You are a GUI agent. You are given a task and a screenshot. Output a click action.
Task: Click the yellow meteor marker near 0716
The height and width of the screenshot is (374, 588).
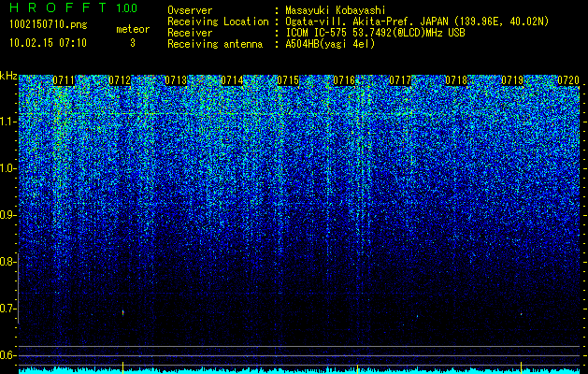pos(357,367)
